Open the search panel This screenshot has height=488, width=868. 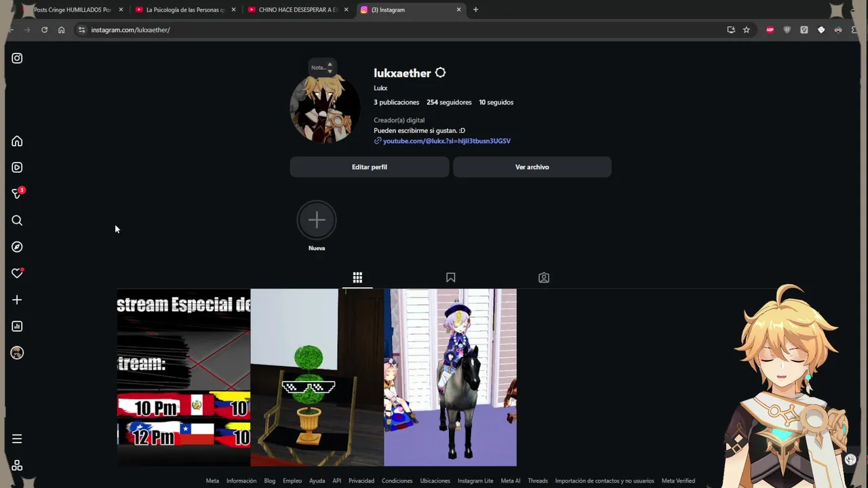coord(17,220)
